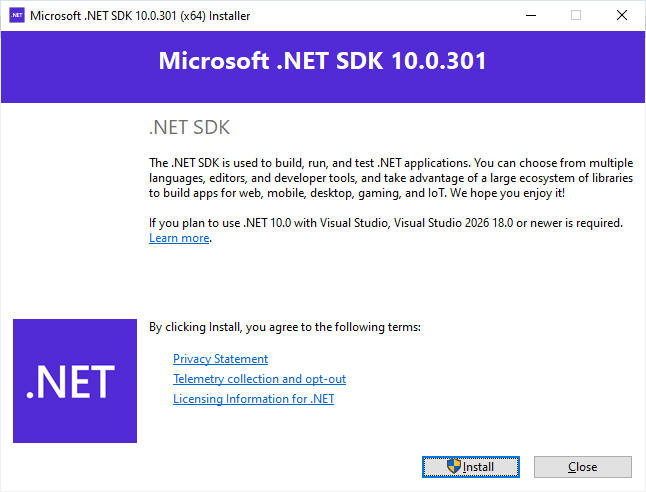Minimize the installer window
Screen dimensions: 646x492
pyautogui.click(x=531, y=15)
